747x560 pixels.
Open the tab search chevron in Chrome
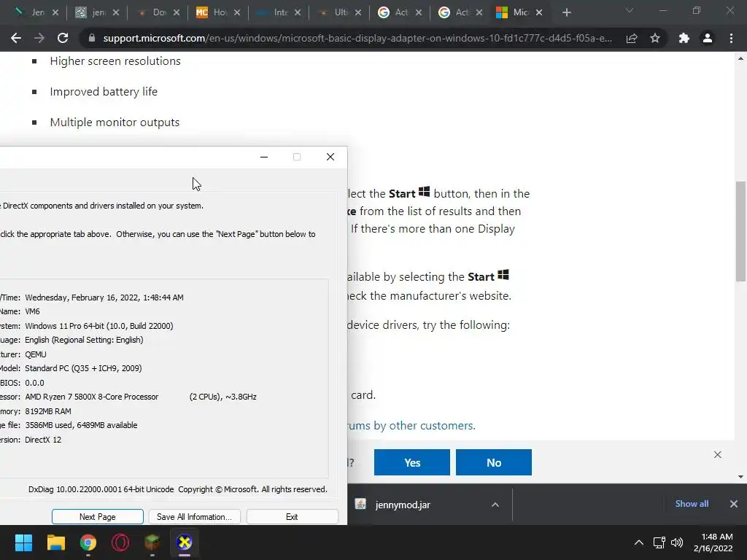630,10
